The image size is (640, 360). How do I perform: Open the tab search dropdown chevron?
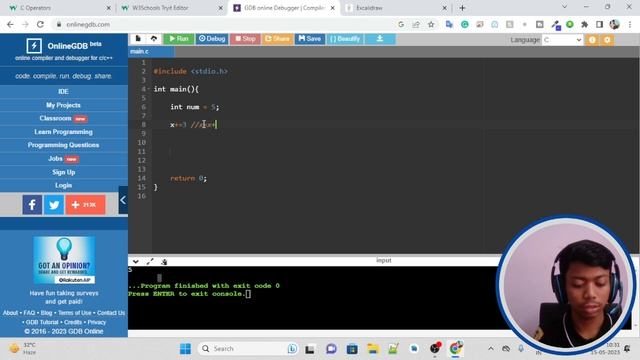click(564, 7)
